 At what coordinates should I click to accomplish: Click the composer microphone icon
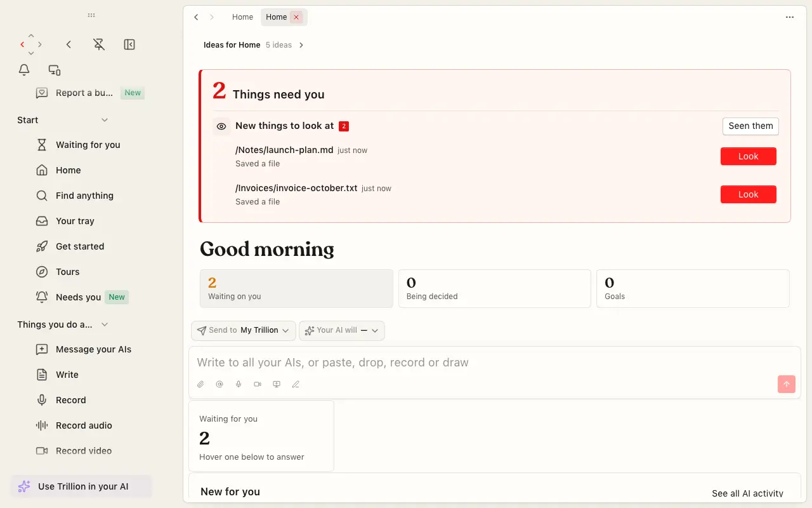pyautogui.click(x=239, y=384)
